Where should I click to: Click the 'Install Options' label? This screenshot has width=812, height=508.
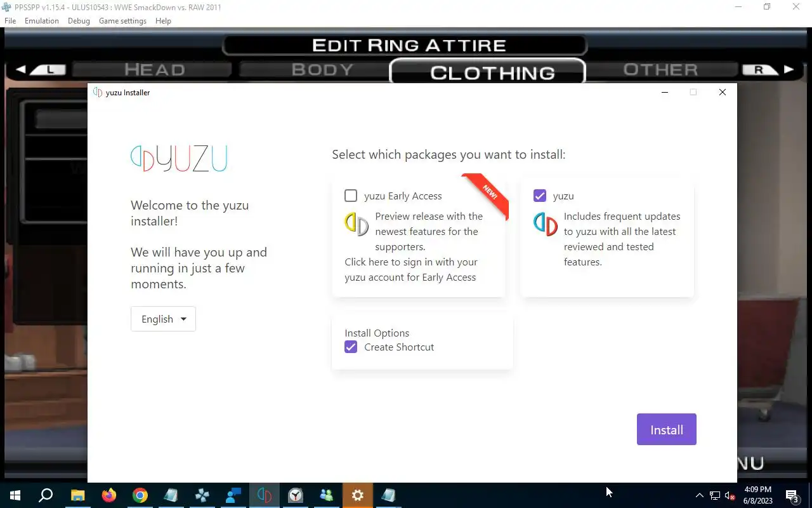(377, 333)
